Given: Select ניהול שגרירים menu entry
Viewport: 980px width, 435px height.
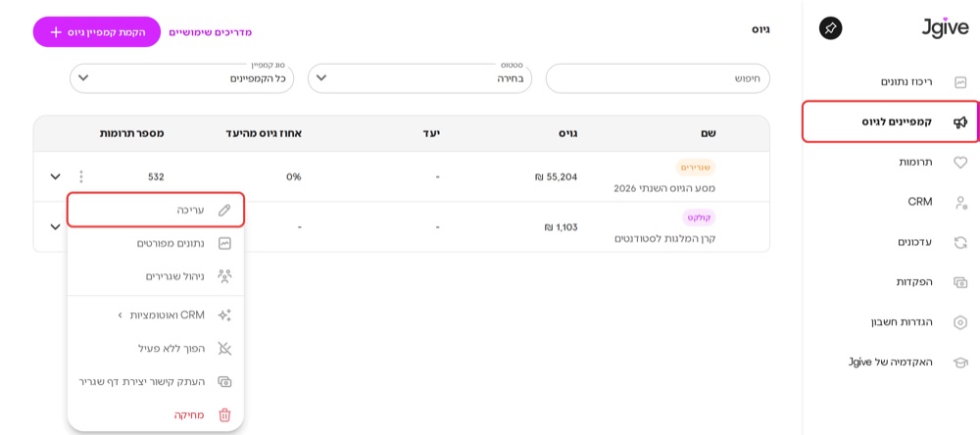Looking at the screenshot, I should (x=156, y=275).
